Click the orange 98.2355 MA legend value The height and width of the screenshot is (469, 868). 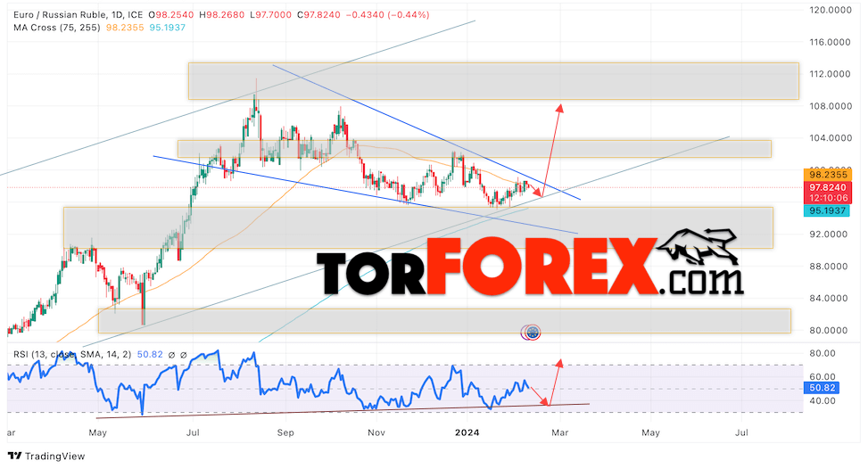pyautogui.click(x=125, y=27)
